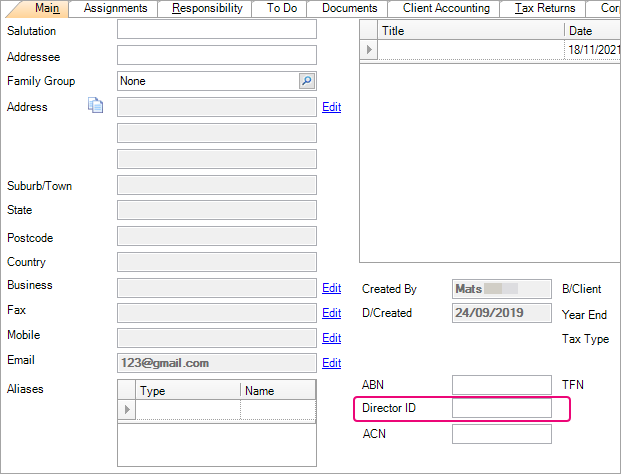
Task: Open the Edit link beside Email
Action: [x=331, y=363]
